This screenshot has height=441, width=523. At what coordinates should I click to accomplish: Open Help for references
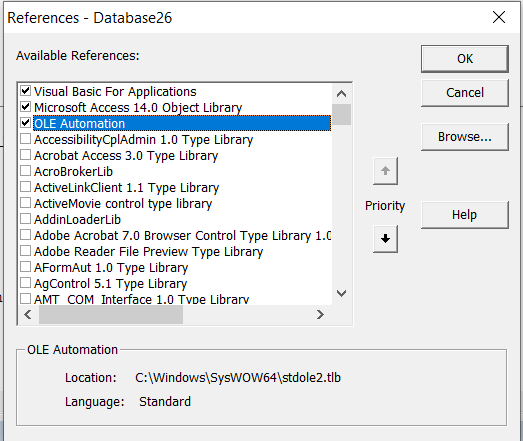click(465, 215)
